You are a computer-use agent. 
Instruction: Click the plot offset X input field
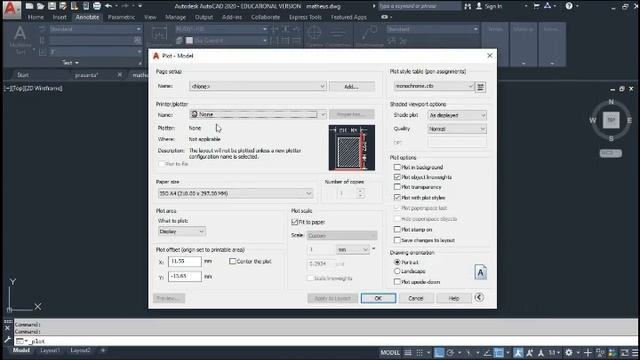pos(184,261)
